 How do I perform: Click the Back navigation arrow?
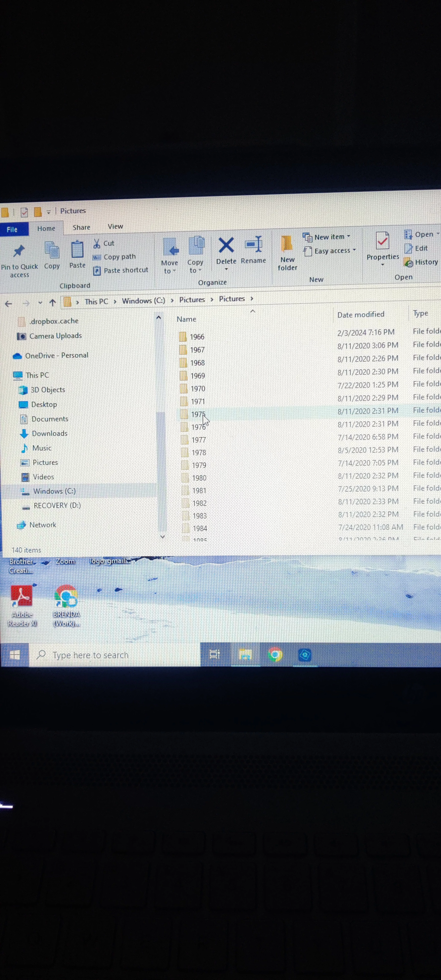8,304
